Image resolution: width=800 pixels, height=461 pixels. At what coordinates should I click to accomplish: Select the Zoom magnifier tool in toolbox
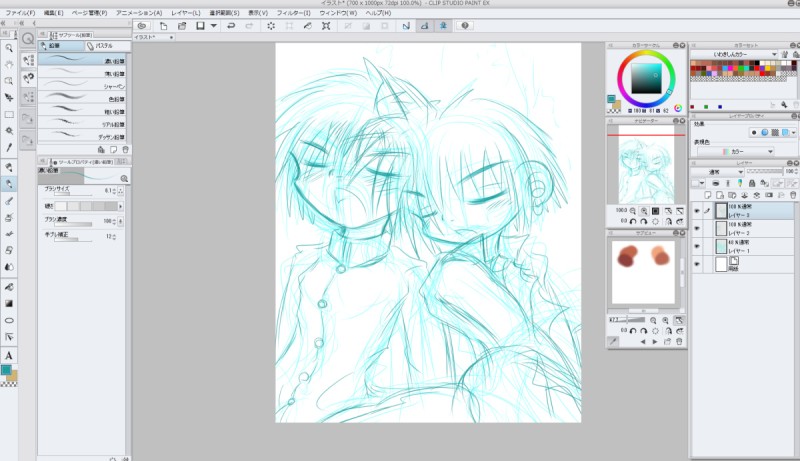pos(9,48)
